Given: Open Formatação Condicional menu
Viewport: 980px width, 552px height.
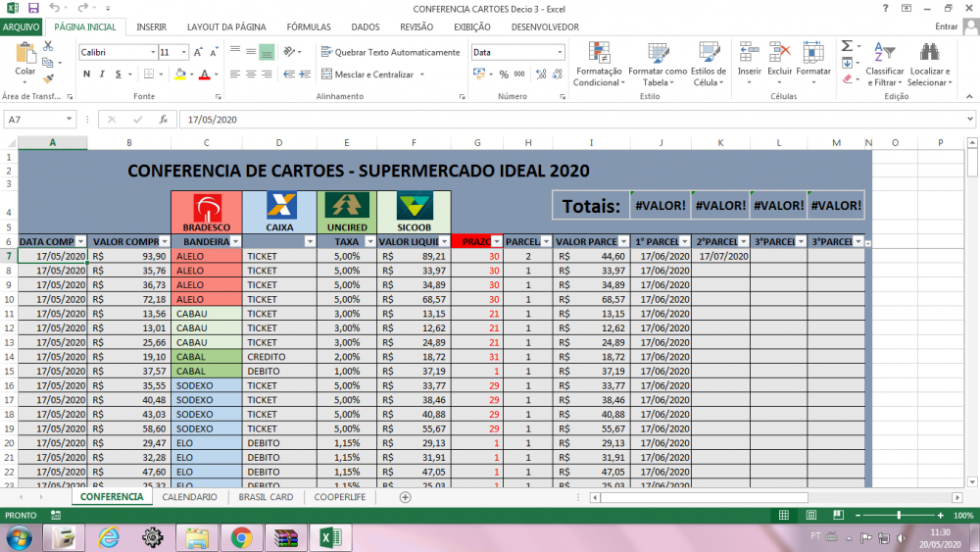Looking at the screenshot, I should coord(598,64).
